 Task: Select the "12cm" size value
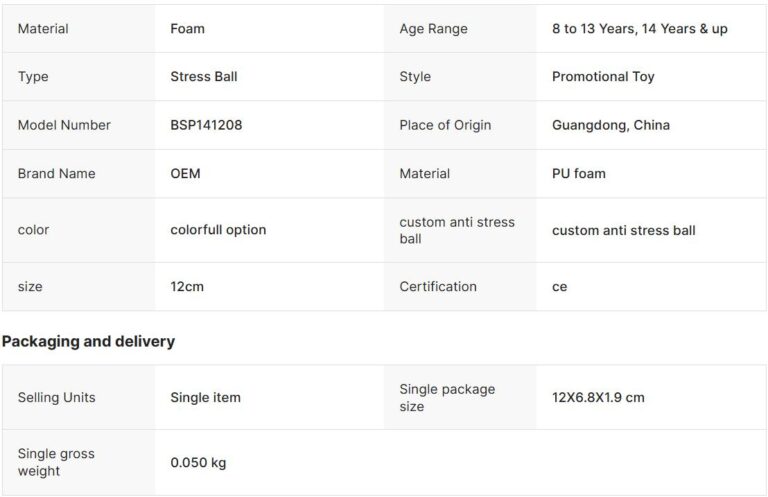[187, 287]
